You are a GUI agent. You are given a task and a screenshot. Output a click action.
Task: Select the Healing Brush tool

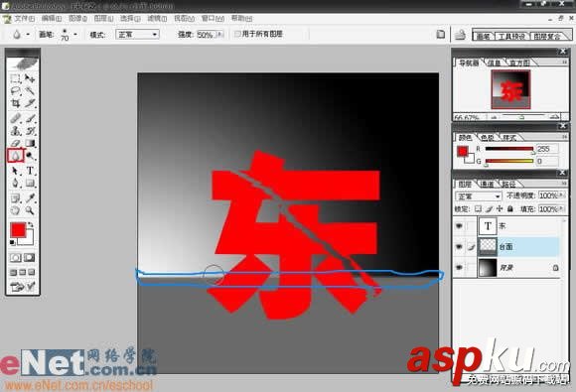(x=15, y=118)
